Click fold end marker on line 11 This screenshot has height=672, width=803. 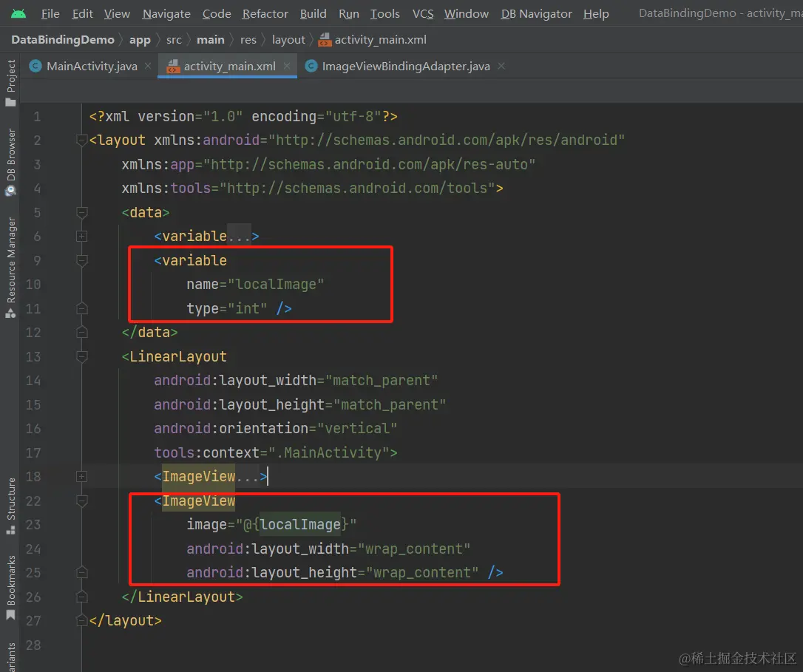[x=81, y=308]
